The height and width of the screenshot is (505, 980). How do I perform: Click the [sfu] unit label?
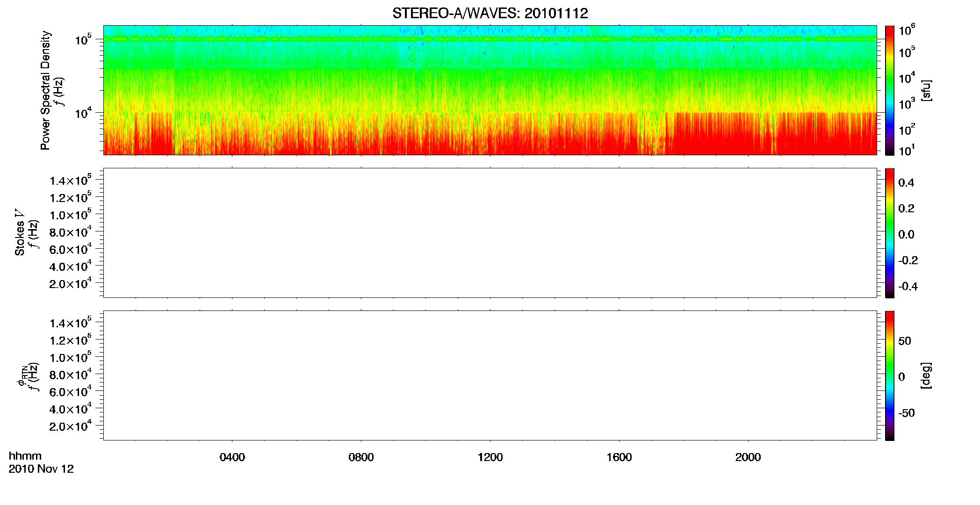point(926,91)
